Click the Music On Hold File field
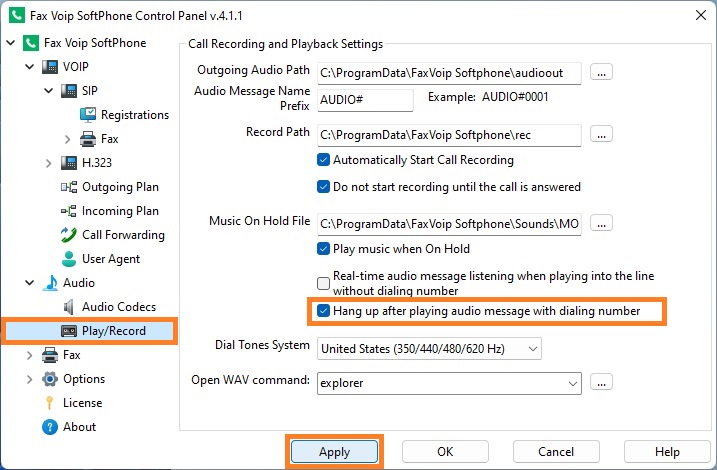The height and width of the screenshot is (470, 717). [449, 224]
